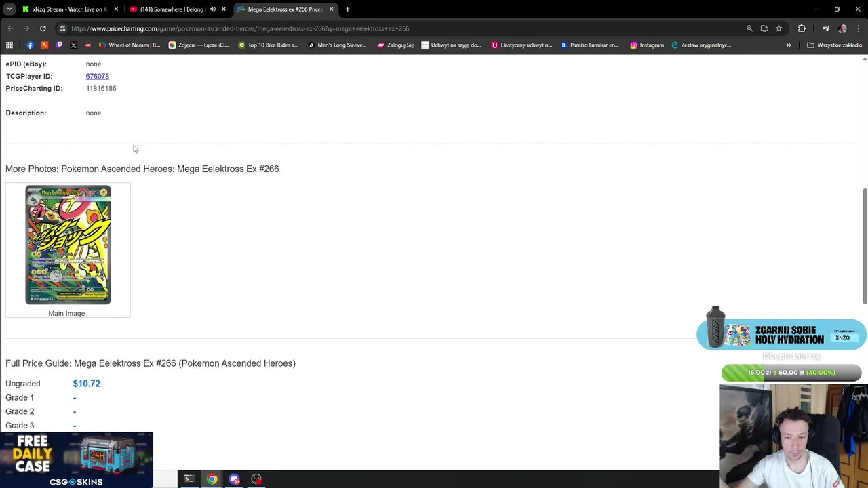Open the Top 10 Bike Rides bookmark
868x488 pixels.
point(268,45)
